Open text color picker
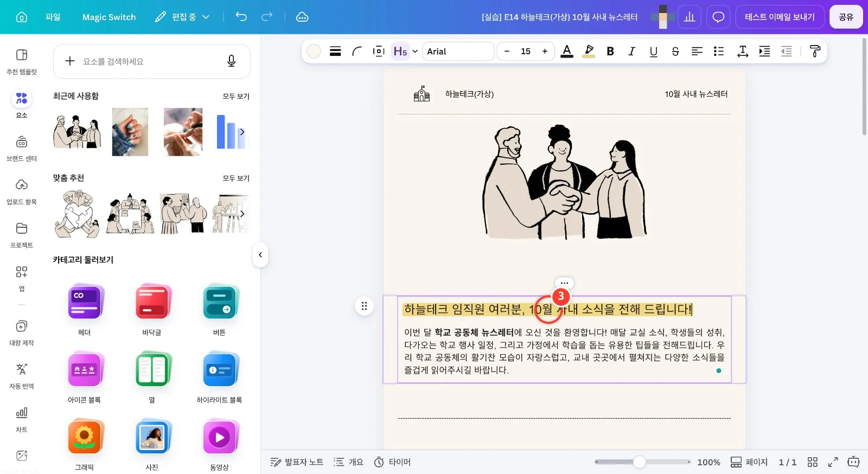The width and height of the screenshot is (868, 474). click(567, 51)
